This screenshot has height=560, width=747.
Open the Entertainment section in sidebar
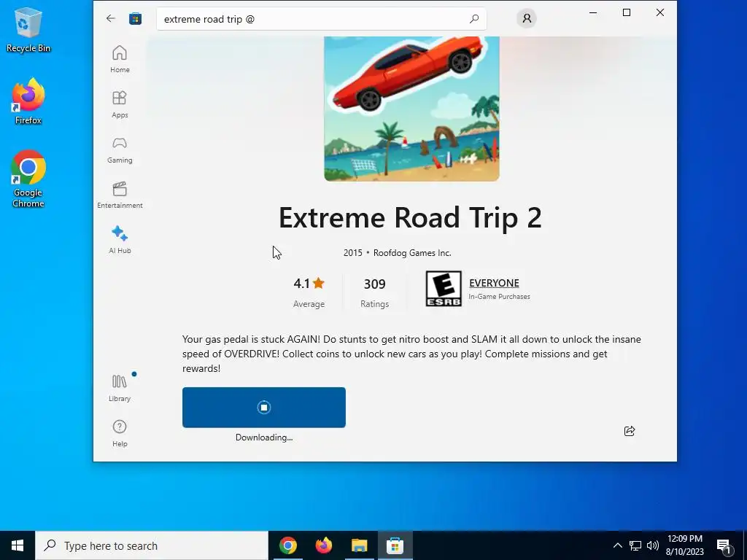click(x=120, y=195)
